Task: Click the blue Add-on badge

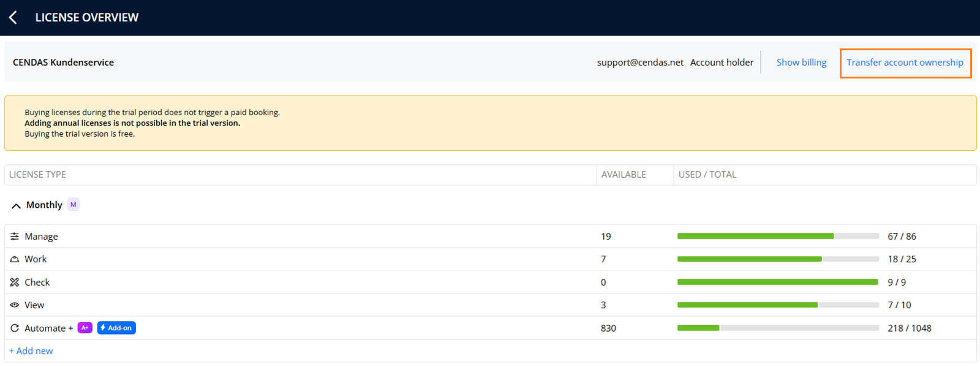Action: point(116,328)
